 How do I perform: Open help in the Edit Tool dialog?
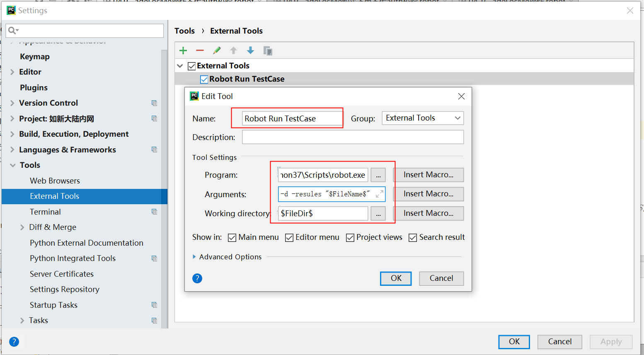click(x=197, y=278)
